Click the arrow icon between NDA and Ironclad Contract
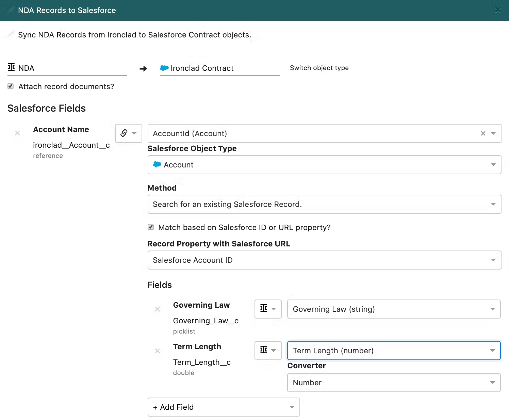This screenshot has height=420, width=509. (143, 69)
